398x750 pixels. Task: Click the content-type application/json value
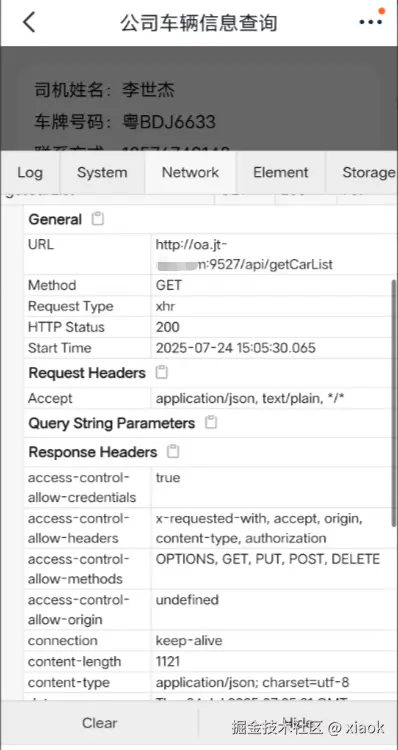(x=252, y=683)
